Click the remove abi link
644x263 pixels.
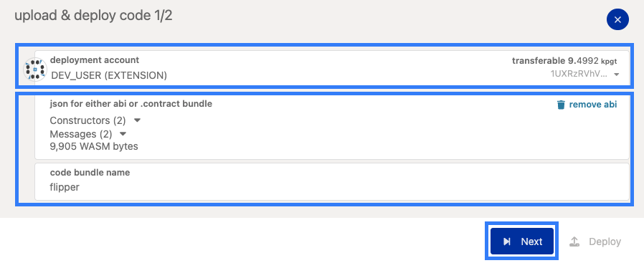pyautogui.click(x=592, y=105)
